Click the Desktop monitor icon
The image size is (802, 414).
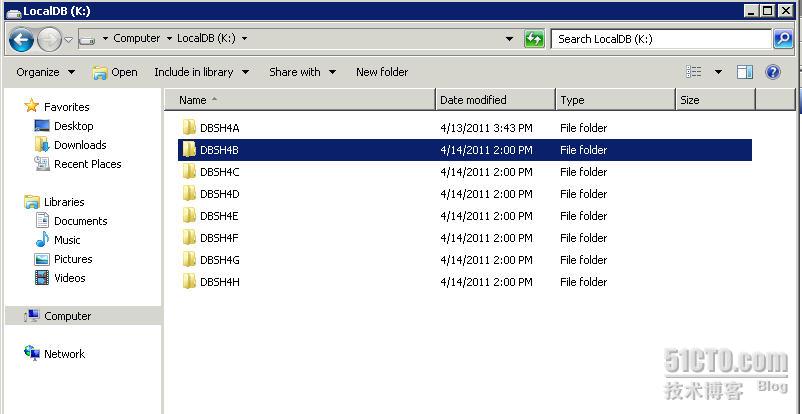point(42,125)
